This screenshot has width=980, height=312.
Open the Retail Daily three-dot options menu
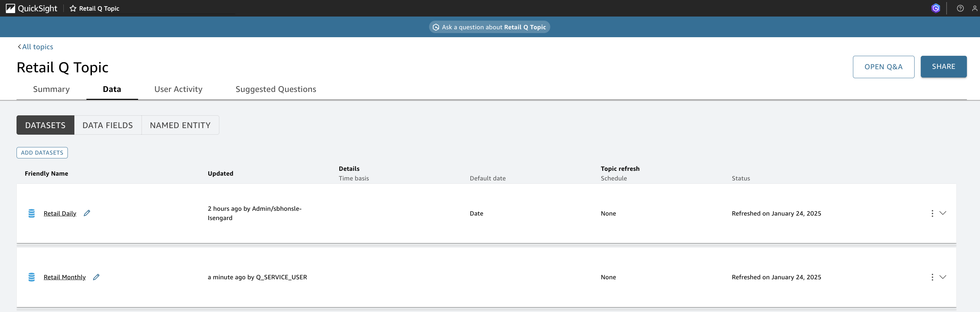(x=932, y=214)
